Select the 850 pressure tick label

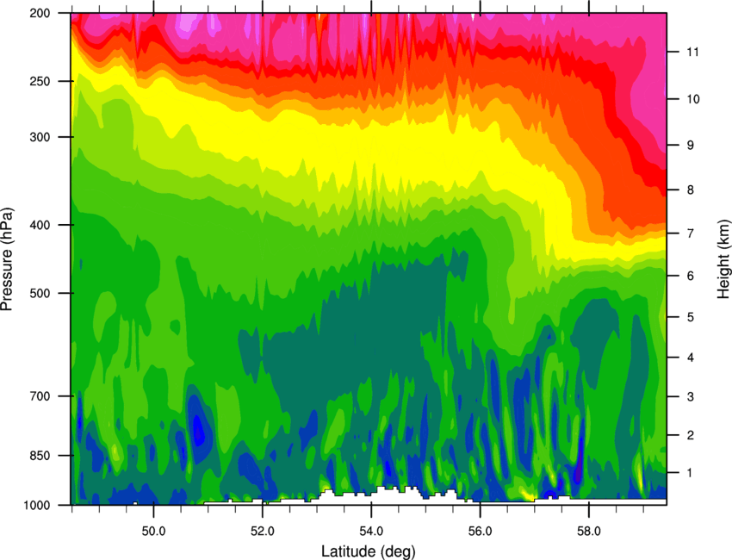point(40,455)
